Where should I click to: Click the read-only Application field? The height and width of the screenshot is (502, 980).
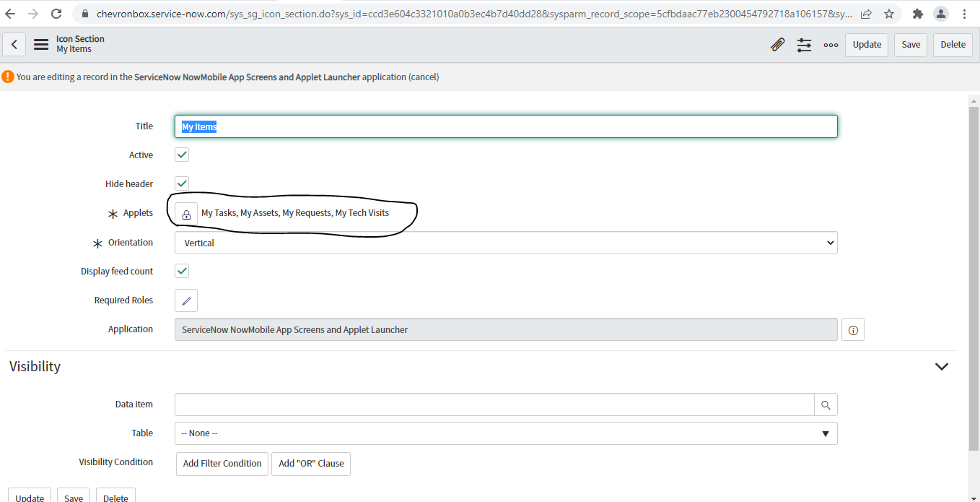506,329
